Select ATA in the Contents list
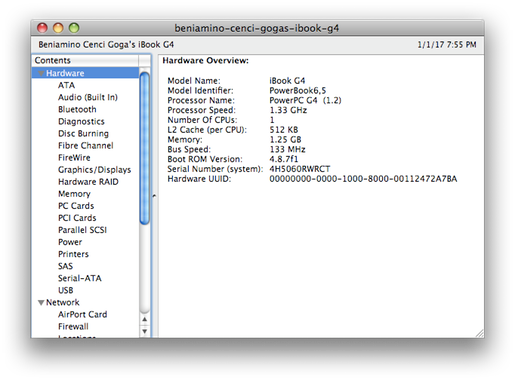This screenshot has width=515, height=380. [66, 85]
